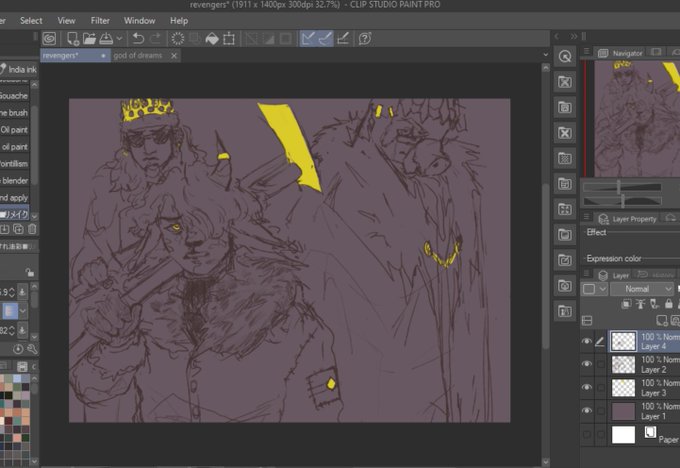This screenshot has width=680, height=468.
Task: Adjust the Navigator zoom slider
Action: (622, 187)
